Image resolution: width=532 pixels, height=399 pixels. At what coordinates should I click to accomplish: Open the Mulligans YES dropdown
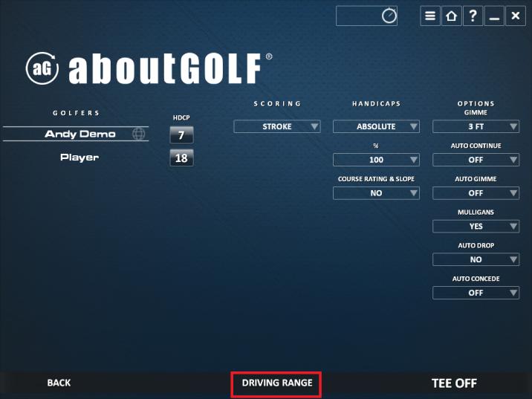(x=476, y=227)
